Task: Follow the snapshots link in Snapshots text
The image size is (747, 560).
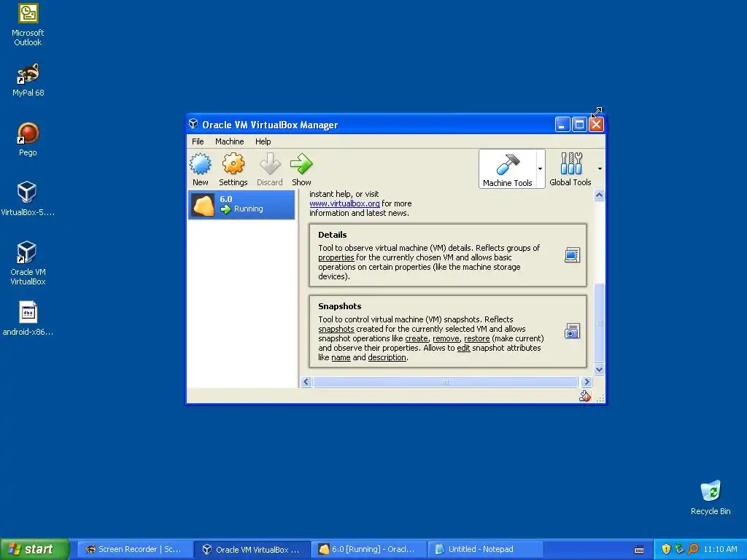Action: click(x=336, y=329)
